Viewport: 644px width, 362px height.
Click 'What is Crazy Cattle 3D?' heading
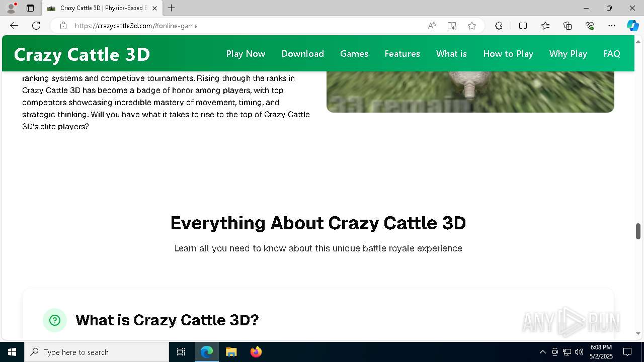pos(167,320)
